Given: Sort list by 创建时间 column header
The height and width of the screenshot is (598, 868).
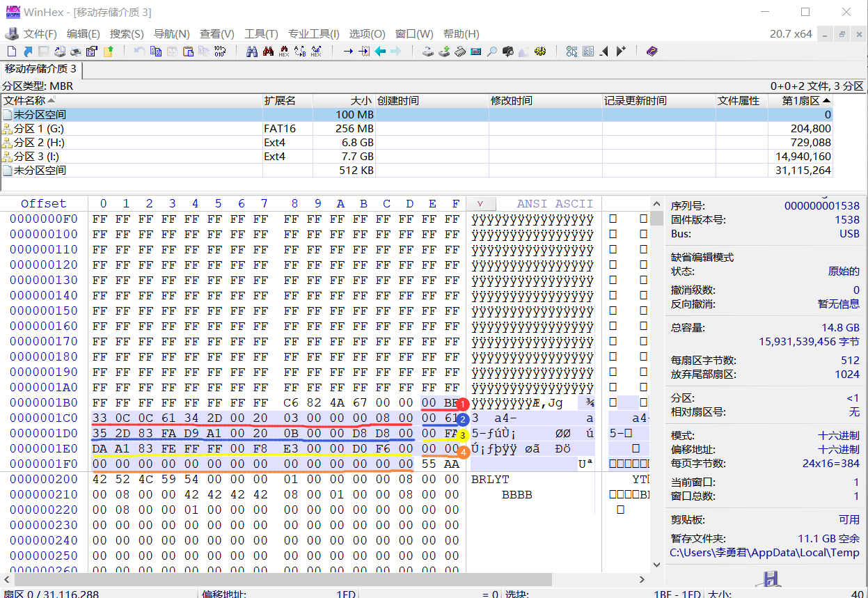Looking at the screenshot, I should 432,101.
